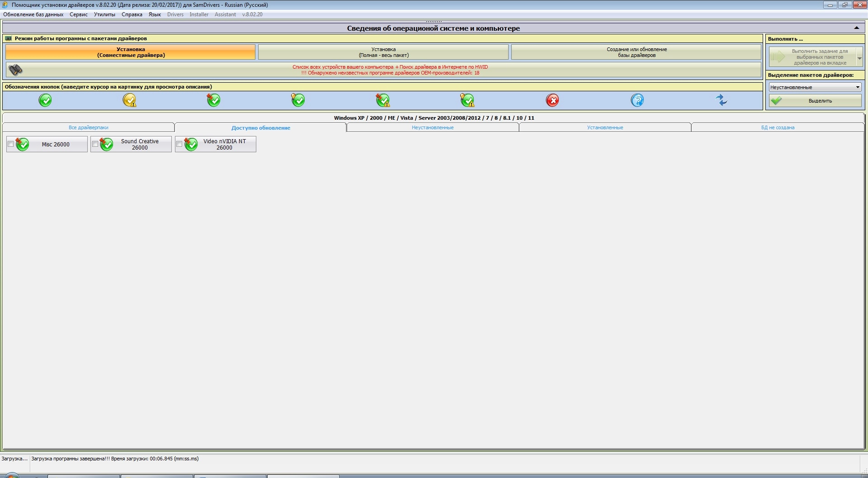Open the Установленные tab
The width and height of the screenshot is (868, 478).
(x=605, y=127)
